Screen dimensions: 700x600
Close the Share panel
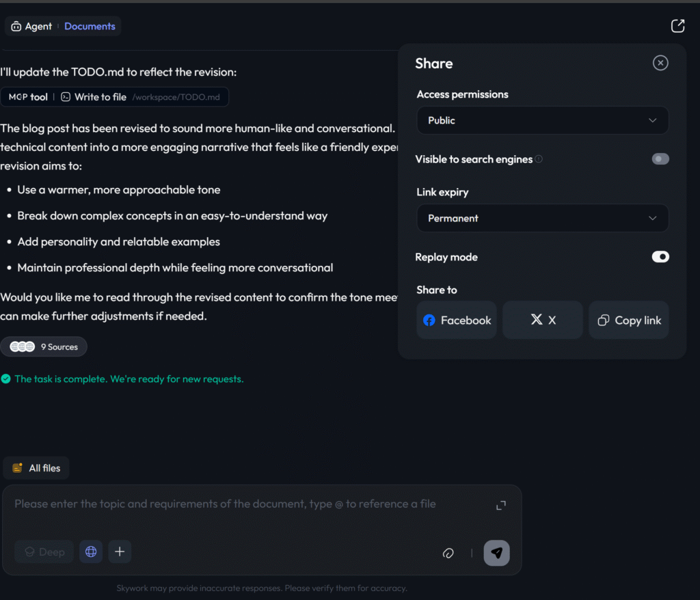coord(660,63)
